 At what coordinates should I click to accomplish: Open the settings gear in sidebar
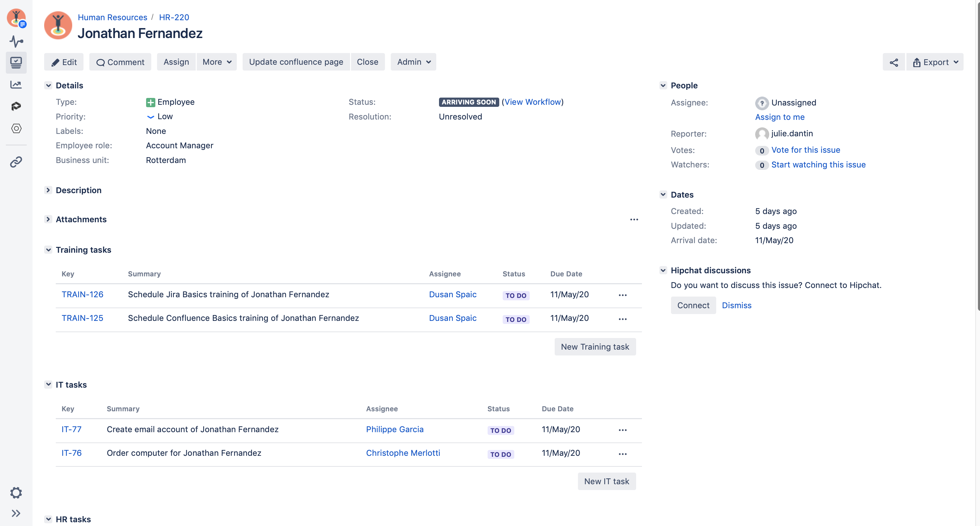pos(16,492)
